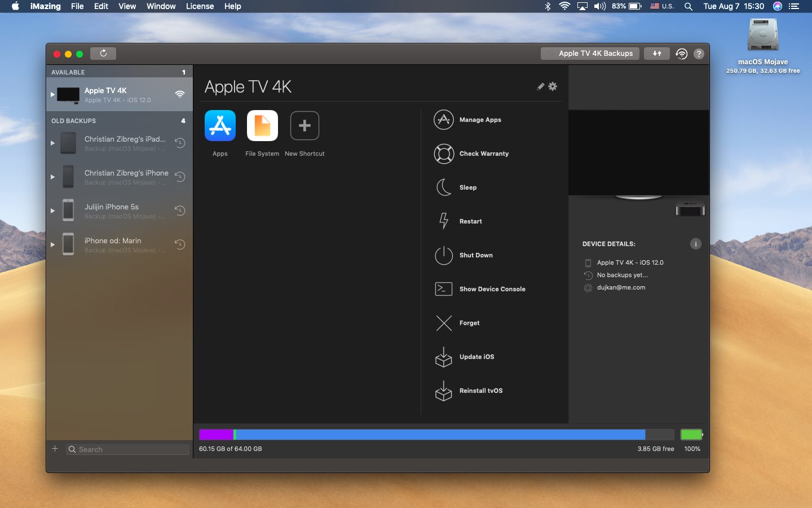Open the Apps App Store icon
Image resolution: width=812 pixels, height=508 pixels.
pos(220,125)
